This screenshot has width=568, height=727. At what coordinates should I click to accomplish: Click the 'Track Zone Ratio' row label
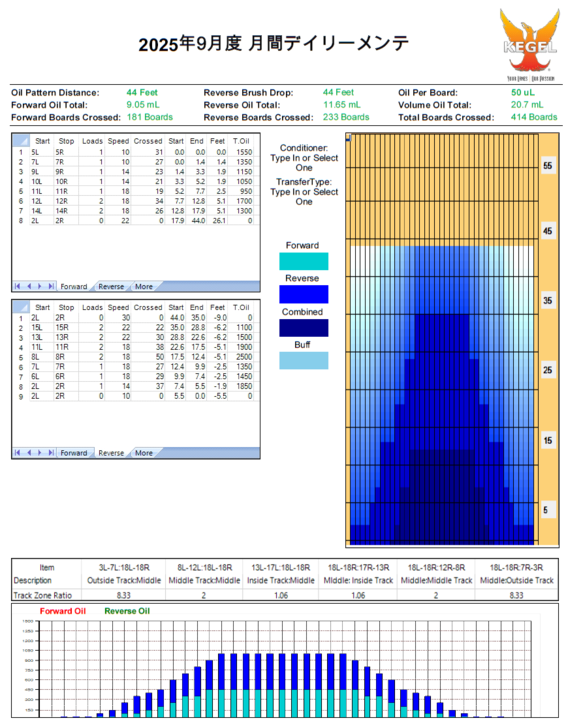tap(43, 595)
